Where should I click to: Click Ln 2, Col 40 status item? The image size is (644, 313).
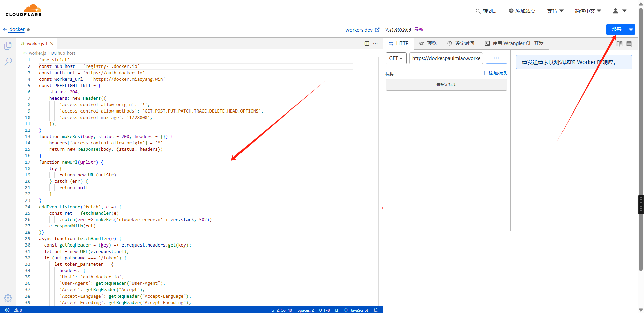pos(282,310)
